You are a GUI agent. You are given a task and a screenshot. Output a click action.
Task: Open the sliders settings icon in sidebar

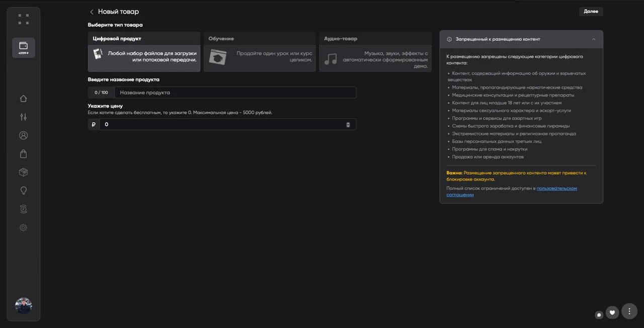point(23,117)
